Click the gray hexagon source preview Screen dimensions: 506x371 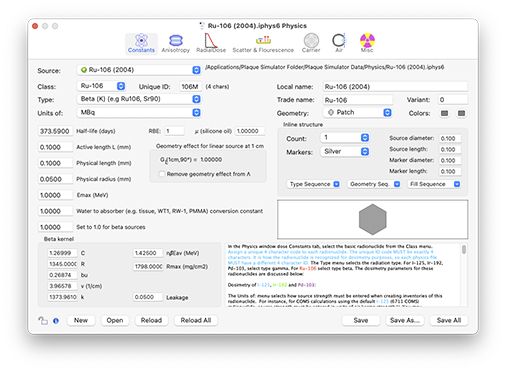pos(373,219)
